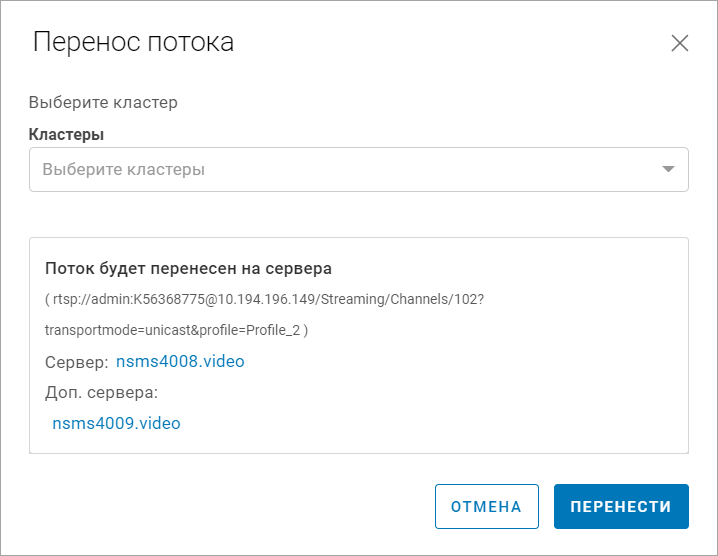This screenshot has width=718, height=556.
Task: Click the bold Кластеры field label
Action: tap(67, 134)
